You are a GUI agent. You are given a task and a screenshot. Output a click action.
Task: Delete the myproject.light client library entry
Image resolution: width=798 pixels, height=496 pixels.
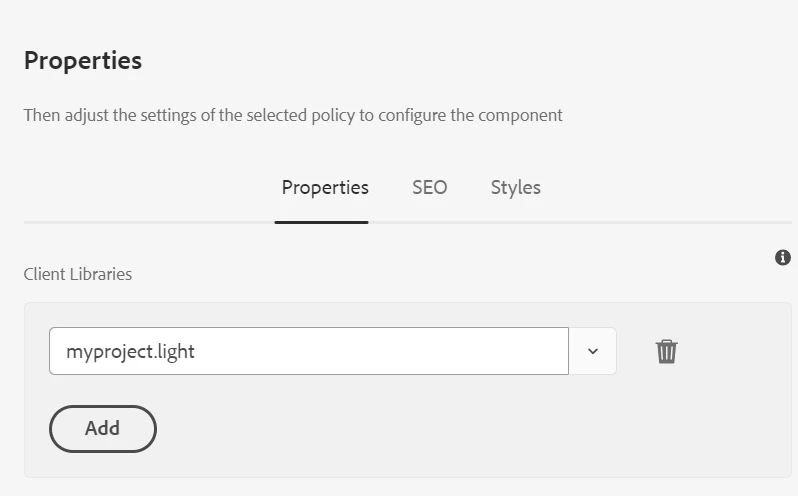666,351
